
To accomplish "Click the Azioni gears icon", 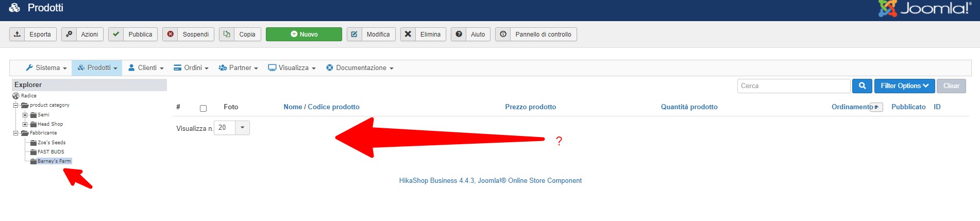I will [x=69, y=34].
